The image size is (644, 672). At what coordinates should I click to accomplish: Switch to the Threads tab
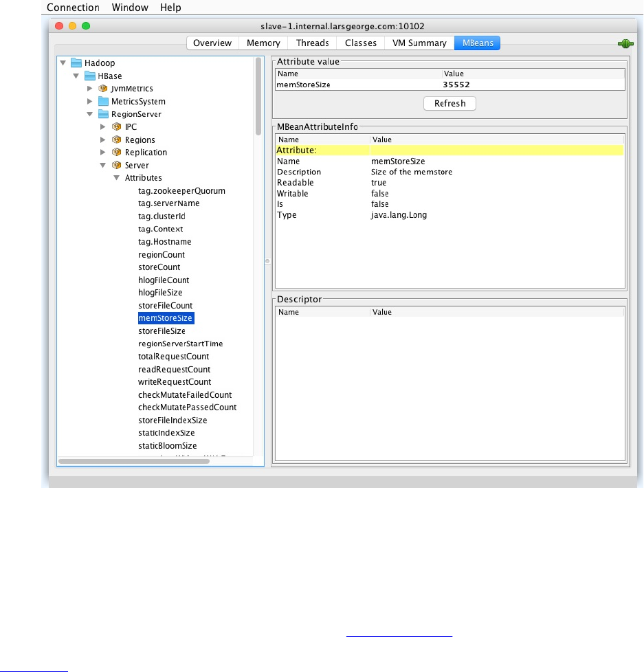pos(313,43)
